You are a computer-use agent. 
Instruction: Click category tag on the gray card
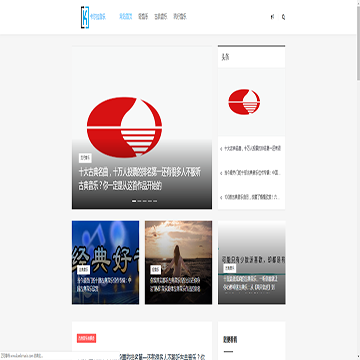230,268
